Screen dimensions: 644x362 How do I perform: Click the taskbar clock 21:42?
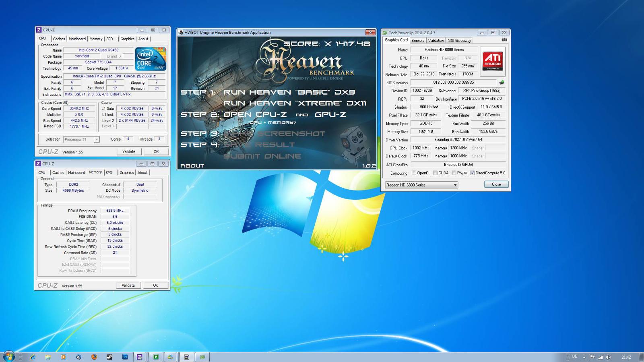626,357
